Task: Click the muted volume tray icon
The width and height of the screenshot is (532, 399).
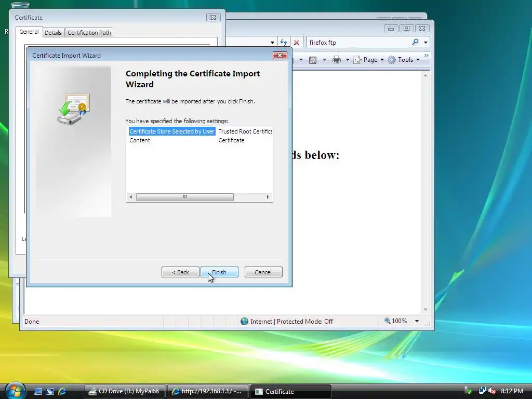Action: point(492,391)
